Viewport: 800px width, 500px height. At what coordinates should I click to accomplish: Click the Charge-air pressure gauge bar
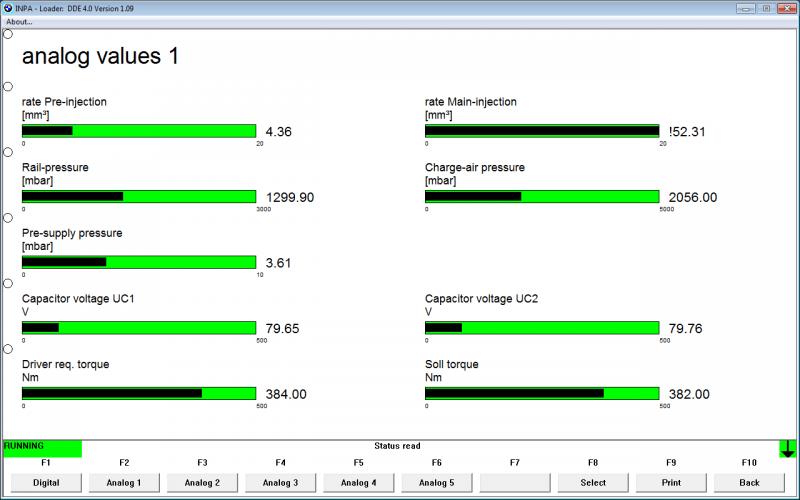click(x=542, y=197)
